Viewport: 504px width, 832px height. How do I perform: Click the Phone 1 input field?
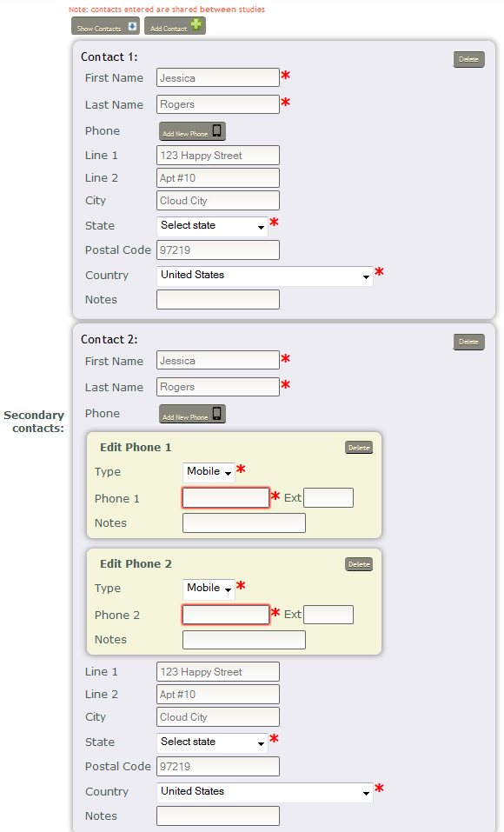[225, 497]
